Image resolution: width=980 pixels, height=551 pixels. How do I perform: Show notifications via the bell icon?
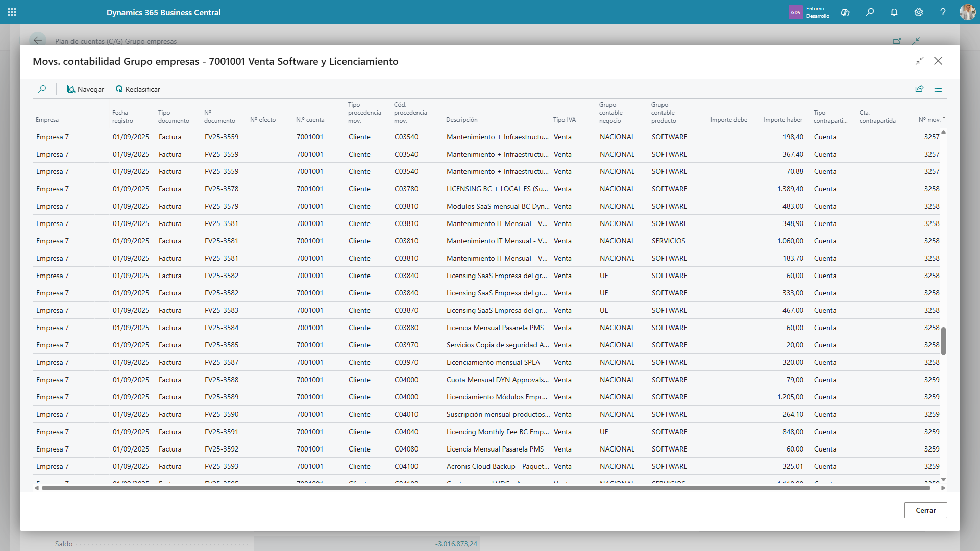(894, 12)
